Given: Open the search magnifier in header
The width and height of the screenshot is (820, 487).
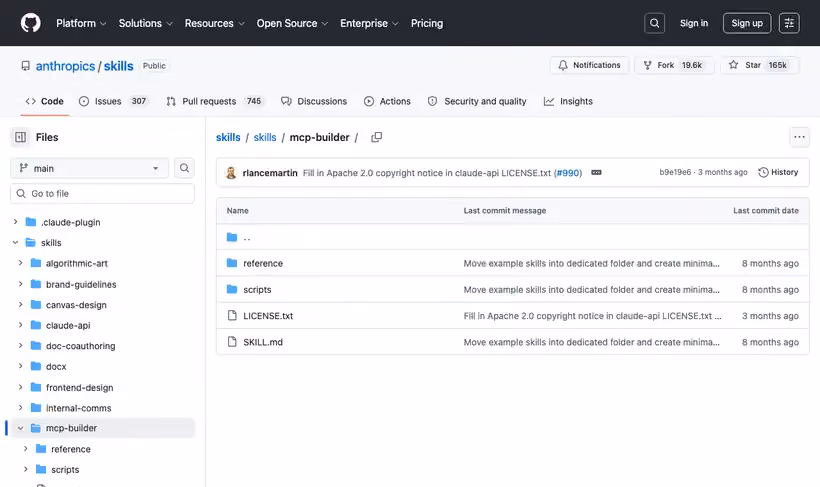Looking at the screenshot, I should click(654, 23).
